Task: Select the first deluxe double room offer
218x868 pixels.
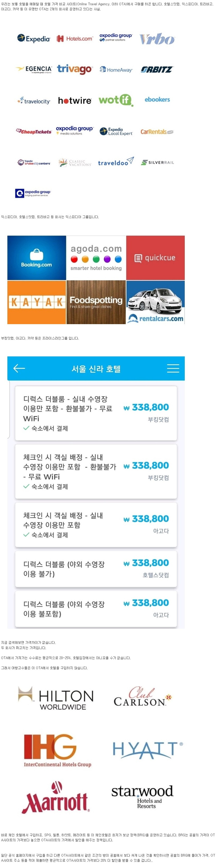Action: click(x=96, y=413)
